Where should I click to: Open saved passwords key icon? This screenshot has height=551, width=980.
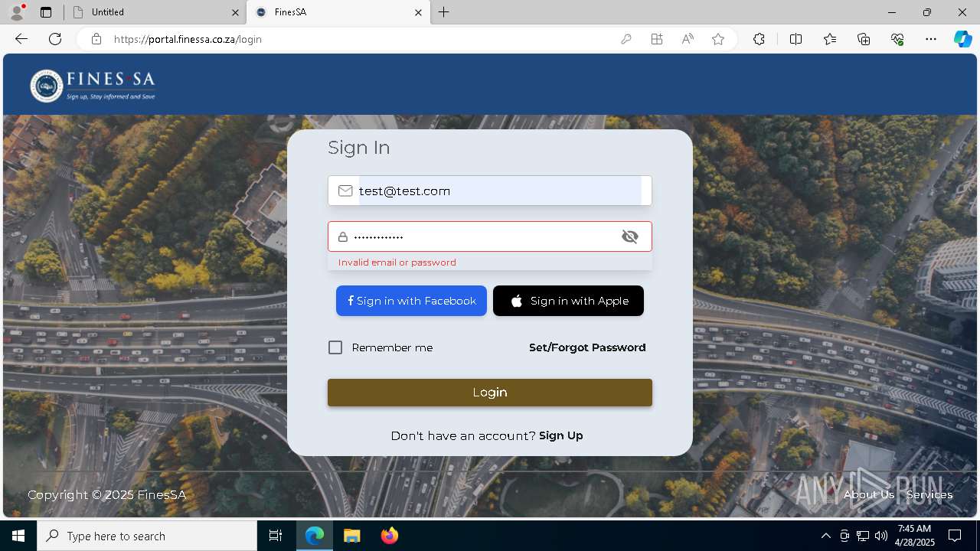[x=626, y=39]
